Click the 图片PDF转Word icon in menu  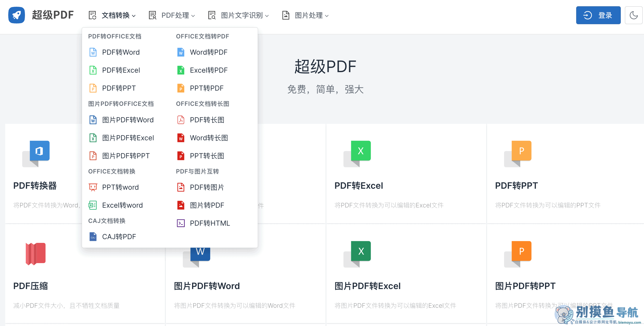[93, 120]
